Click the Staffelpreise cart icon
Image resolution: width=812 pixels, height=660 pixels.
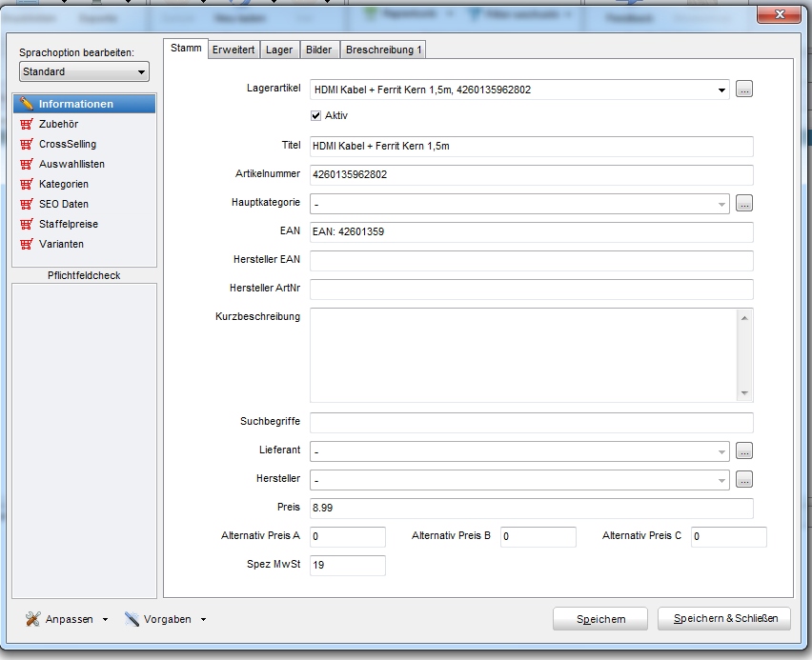coord(27,224)
